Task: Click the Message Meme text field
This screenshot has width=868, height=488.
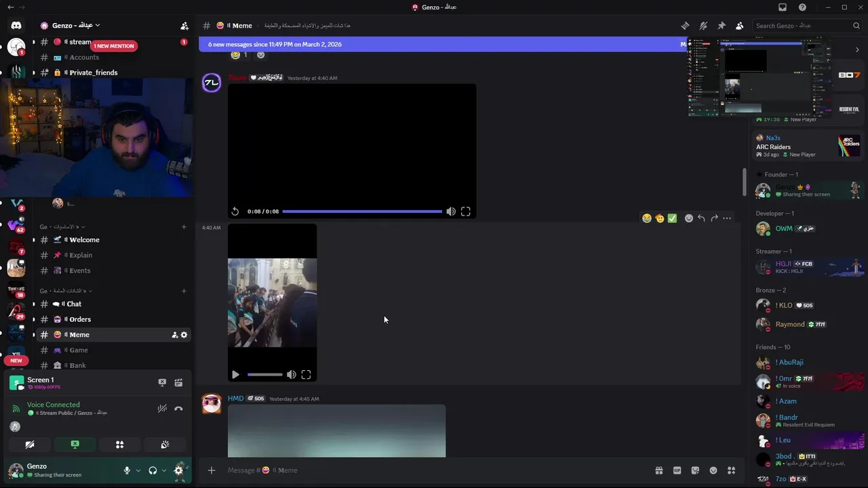Action: [x=434, y=470]
